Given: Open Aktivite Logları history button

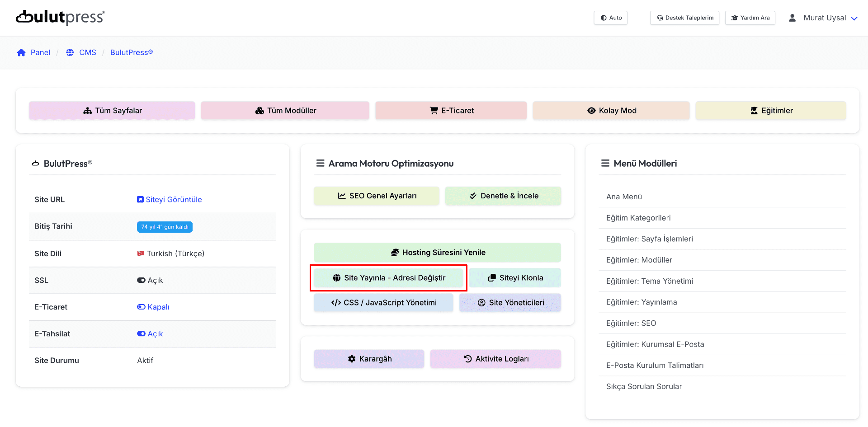Looking at the screenshot, I should point(495,359).
